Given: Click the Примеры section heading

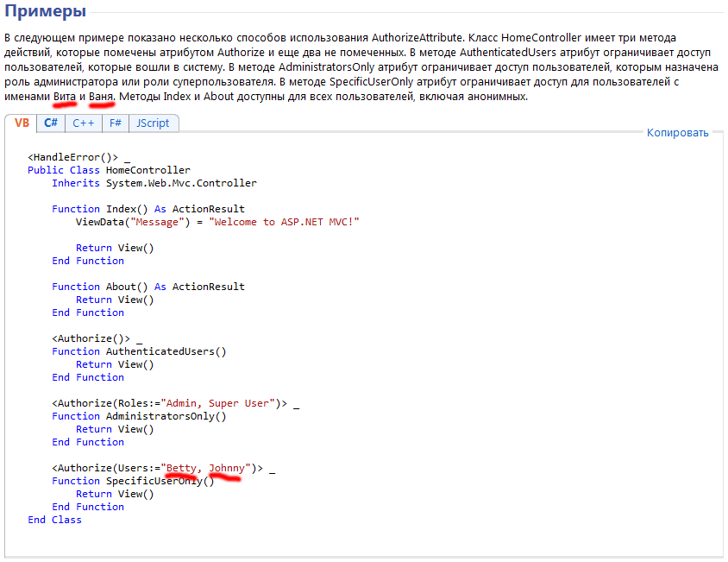Looking at the screenshot, I should pyautogui.click(x=45, y=13).
